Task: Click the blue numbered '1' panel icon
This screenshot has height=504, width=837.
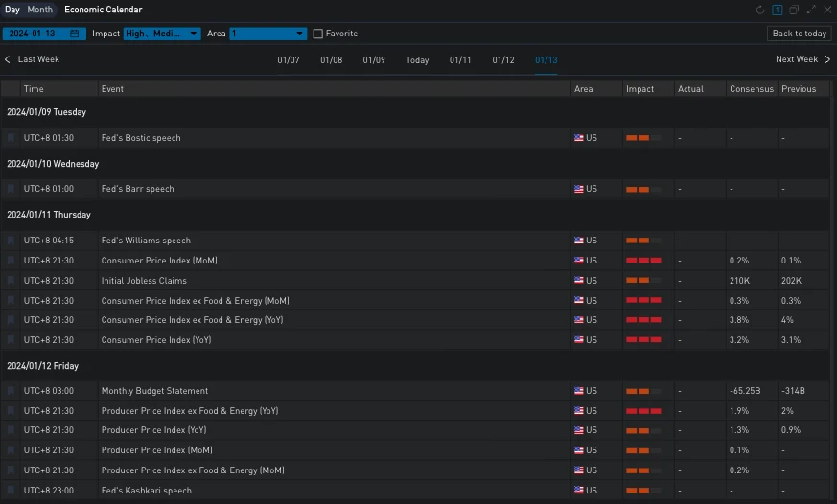Action: coord(778,10)
